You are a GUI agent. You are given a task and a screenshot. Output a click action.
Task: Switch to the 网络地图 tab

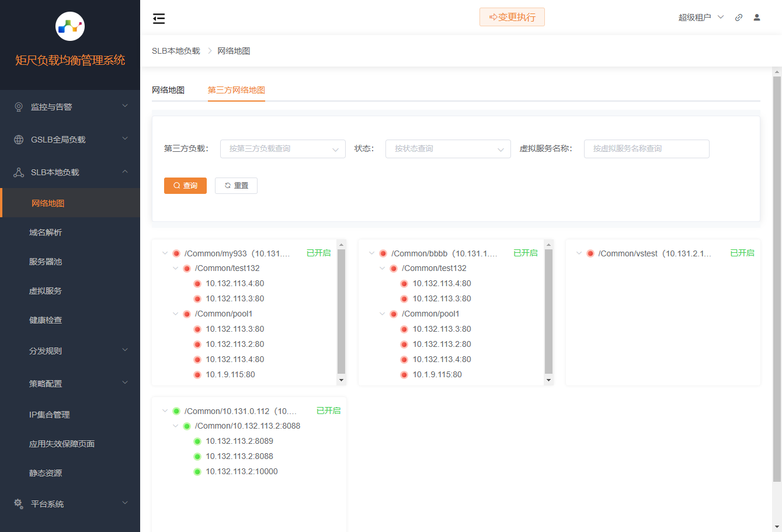[168, 90]
